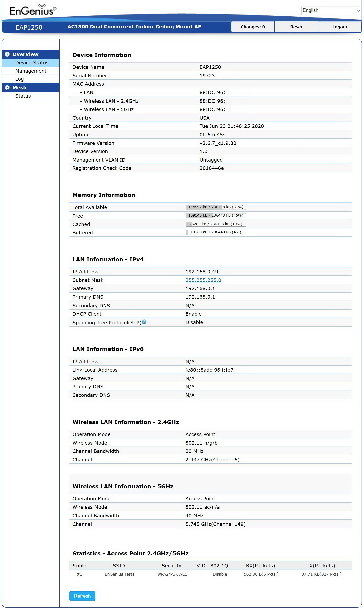Click the link-local address fe80::8adc:96ff:fe7
Viewport: 364px width, 608px height.
[x=209, y=370]
